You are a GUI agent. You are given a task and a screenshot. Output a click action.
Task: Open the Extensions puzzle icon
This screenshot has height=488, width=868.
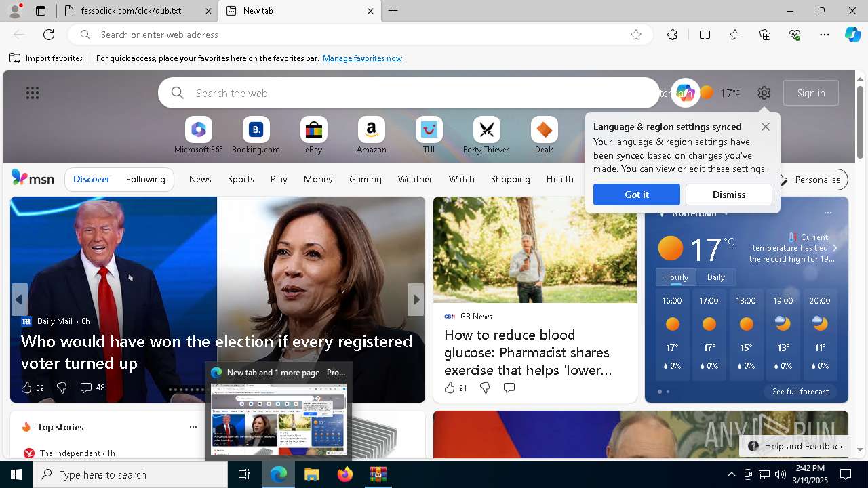pos(672,35)
